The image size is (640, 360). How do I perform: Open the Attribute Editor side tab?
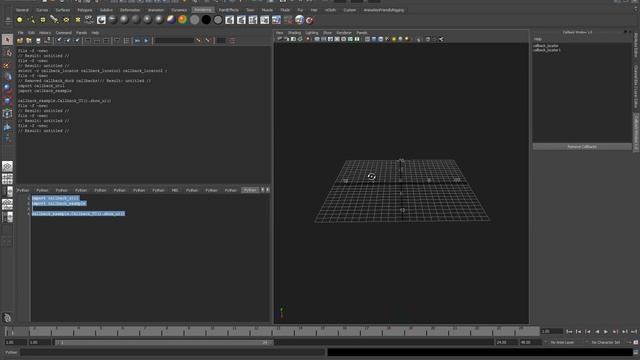coord(636,45)
